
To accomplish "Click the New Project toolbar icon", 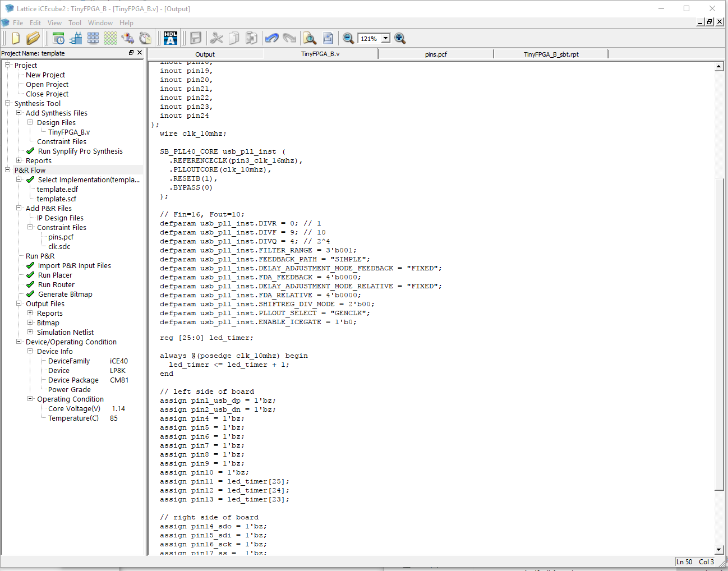I will click(x=16, y=38).
